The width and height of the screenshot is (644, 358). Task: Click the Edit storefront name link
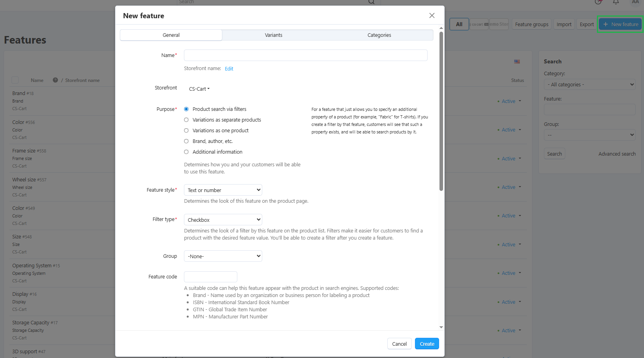click(229, 69)
